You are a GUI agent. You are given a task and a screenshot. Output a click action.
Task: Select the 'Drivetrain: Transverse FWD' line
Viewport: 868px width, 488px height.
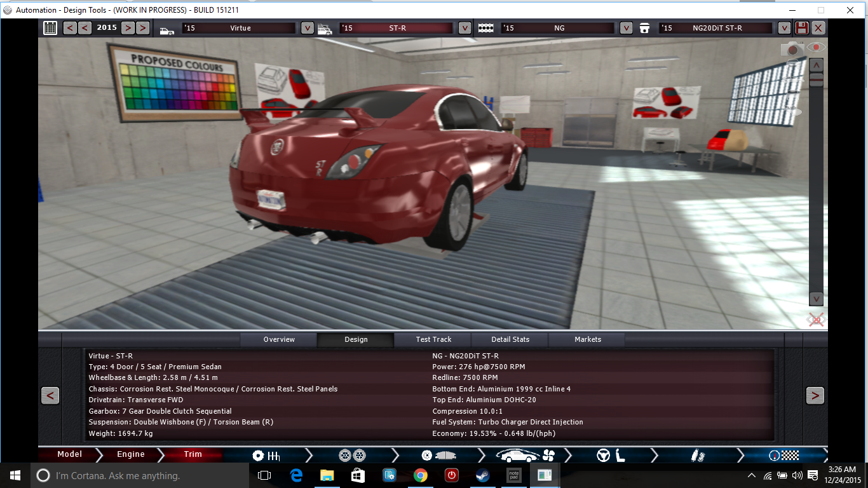pos(136,400)
